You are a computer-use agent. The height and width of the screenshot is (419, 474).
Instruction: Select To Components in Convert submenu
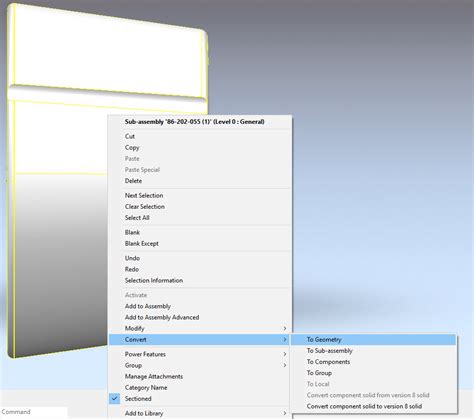click(373, 362)
